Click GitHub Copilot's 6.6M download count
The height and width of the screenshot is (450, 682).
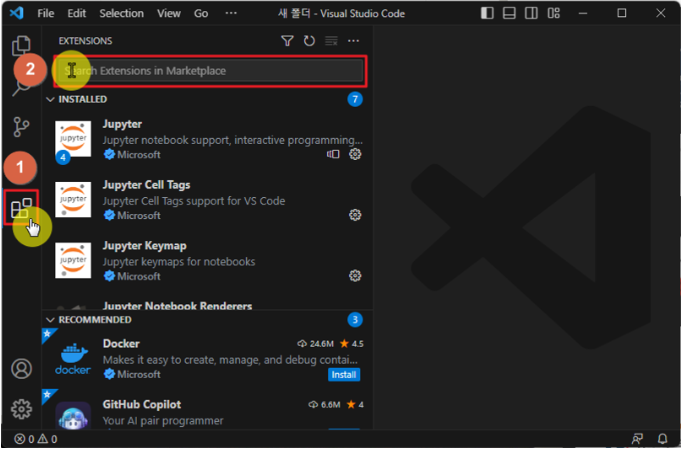pyautogui.click(x=325, y=405)
